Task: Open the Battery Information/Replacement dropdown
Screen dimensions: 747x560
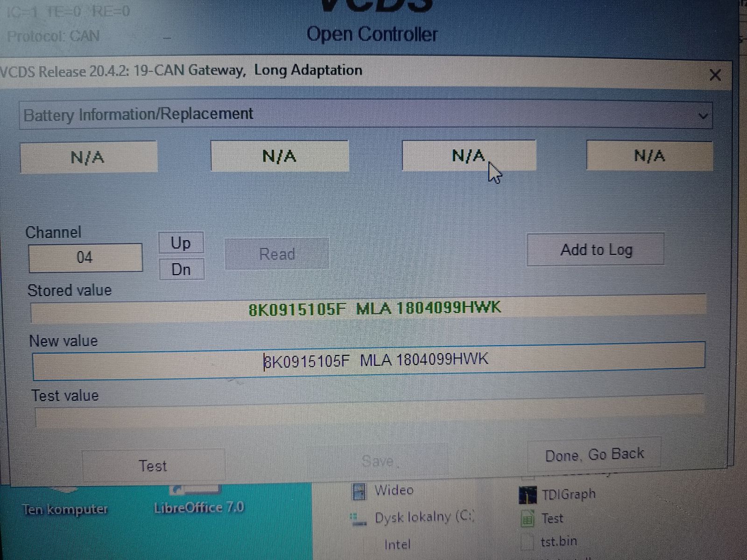Action: [x=366, y=115]
